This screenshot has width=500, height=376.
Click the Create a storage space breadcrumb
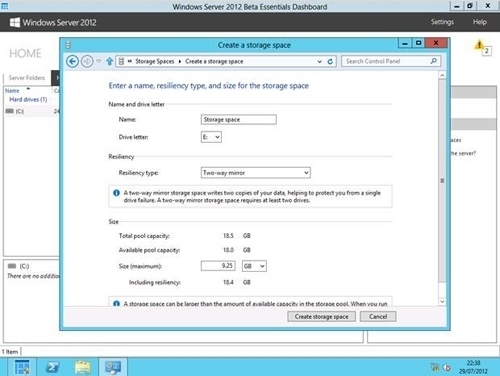[214, 61]
